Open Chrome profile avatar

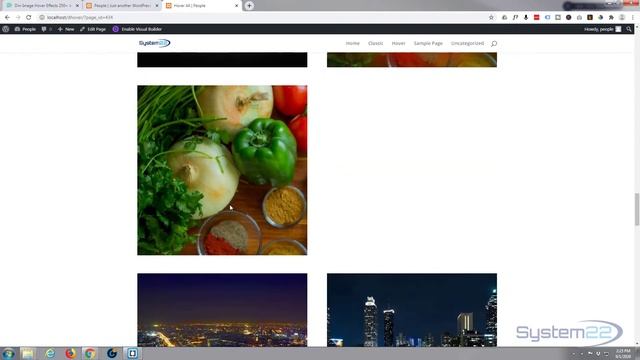pyautogui.click(x=622, y=18)
